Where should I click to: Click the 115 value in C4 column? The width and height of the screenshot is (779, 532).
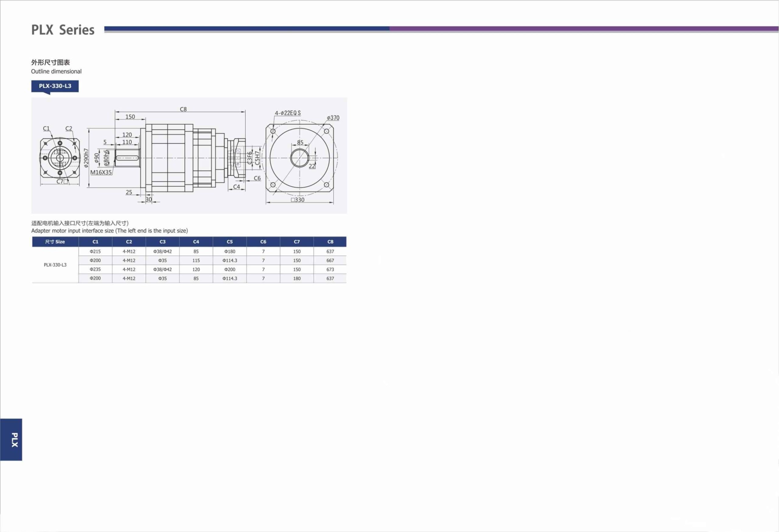point(196,260)
